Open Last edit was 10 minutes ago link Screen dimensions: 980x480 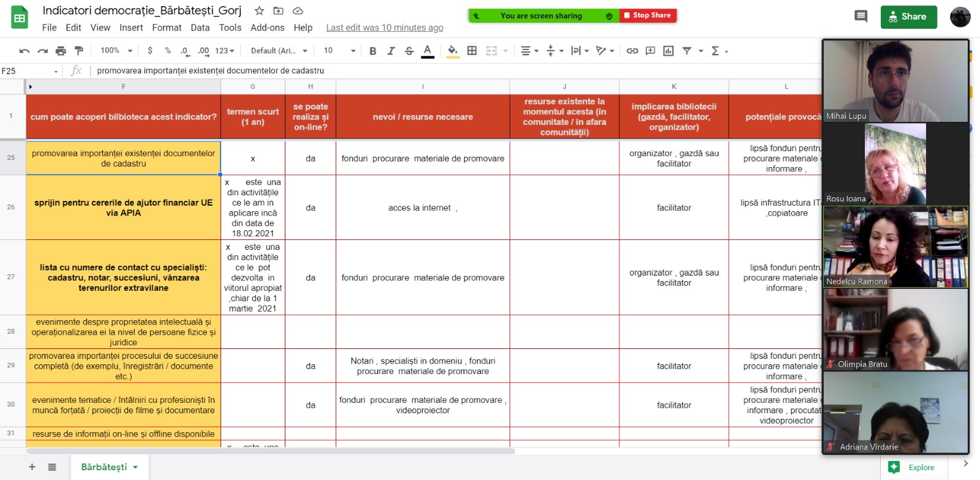click(385, 28)
